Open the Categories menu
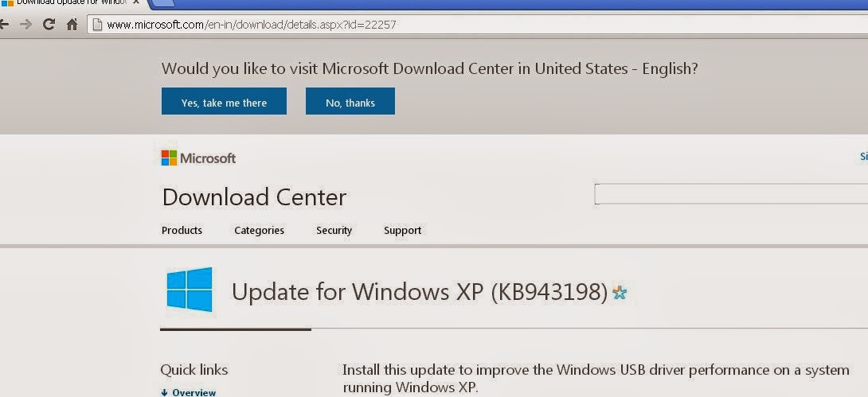 [x=259, y=231]
